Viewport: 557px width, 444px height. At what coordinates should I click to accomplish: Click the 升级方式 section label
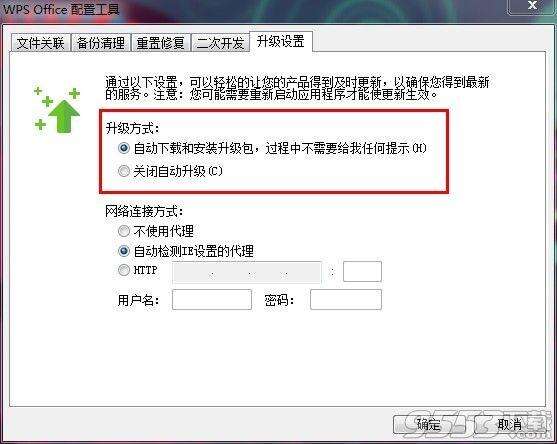pos(133,128)
